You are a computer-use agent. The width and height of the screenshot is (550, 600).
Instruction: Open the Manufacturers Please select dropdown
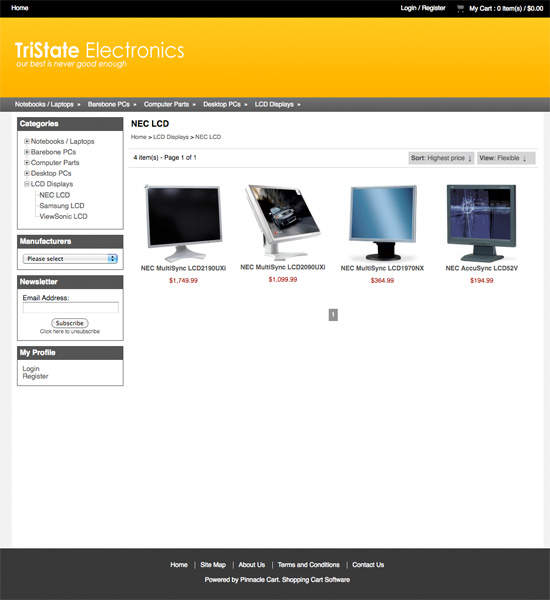click(70, 259)
